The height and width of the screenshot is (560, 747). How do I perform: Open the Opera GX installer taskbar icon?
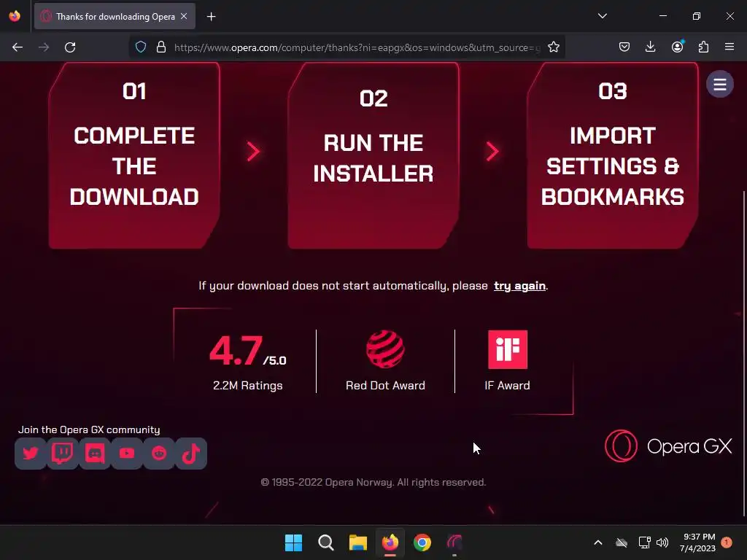coord(454,542)
